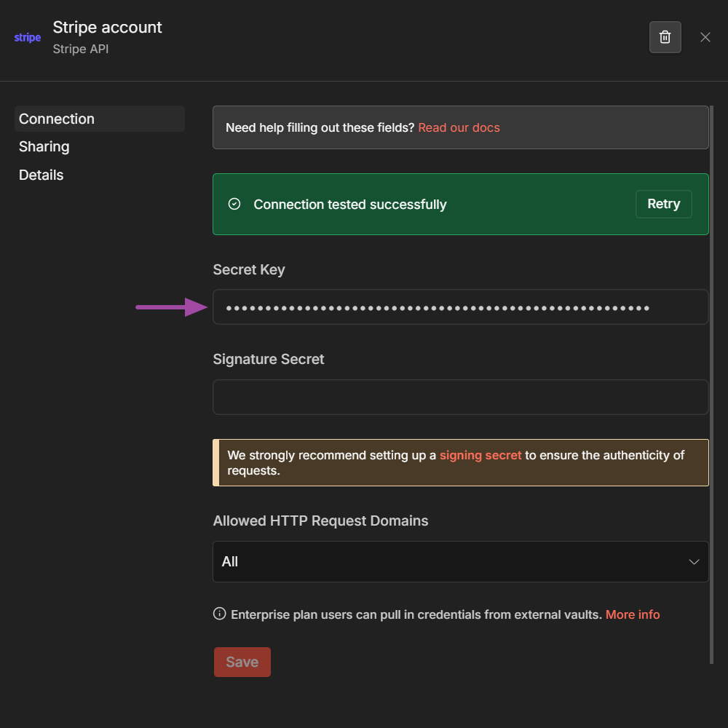Click the trash icon to delete credential
Image resolution: width=728 pixels, height=728 pixels.
665,37
